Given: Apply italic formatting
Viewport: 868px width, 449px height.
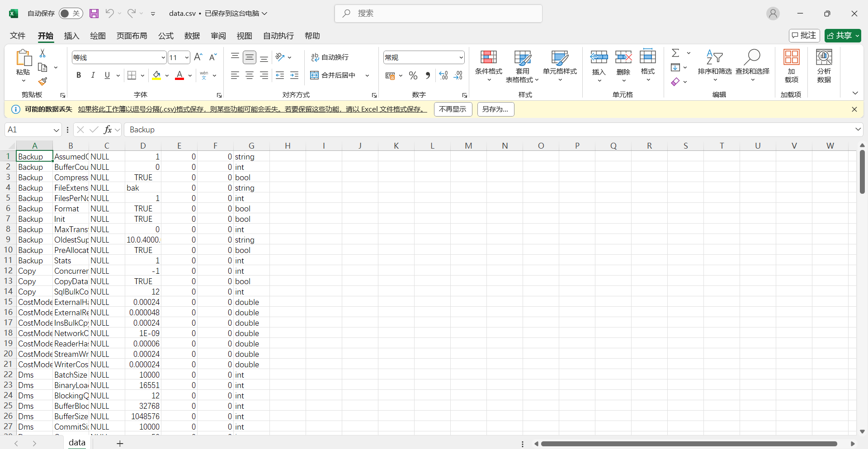Looking at the screenshot, I should click(x=93, y=75).
